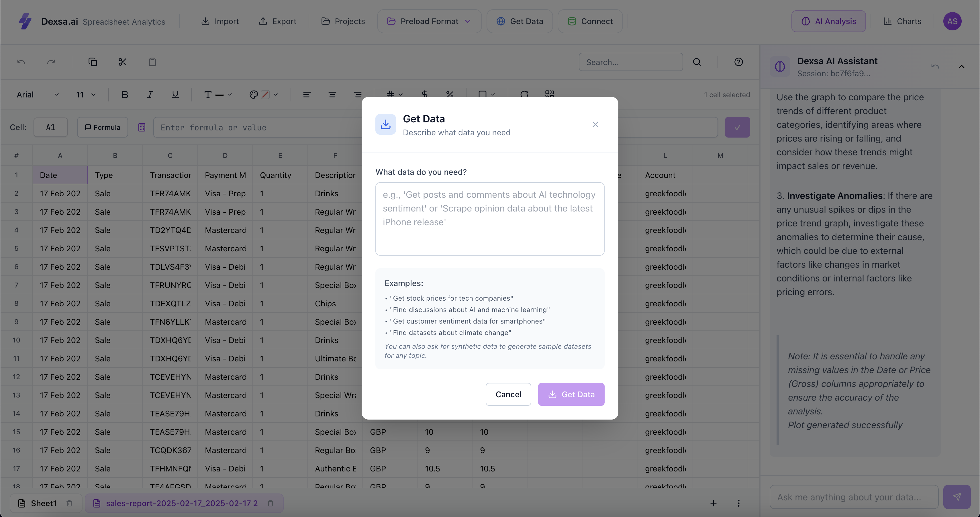
Task: Open sheet options three-dot menu
Action: click(738, 503)
